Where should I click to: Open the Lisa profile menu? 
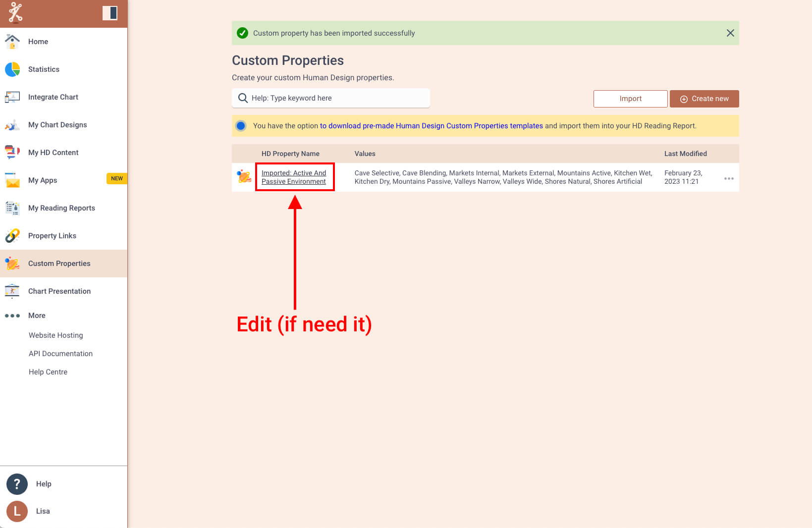[x=43, y=511]
